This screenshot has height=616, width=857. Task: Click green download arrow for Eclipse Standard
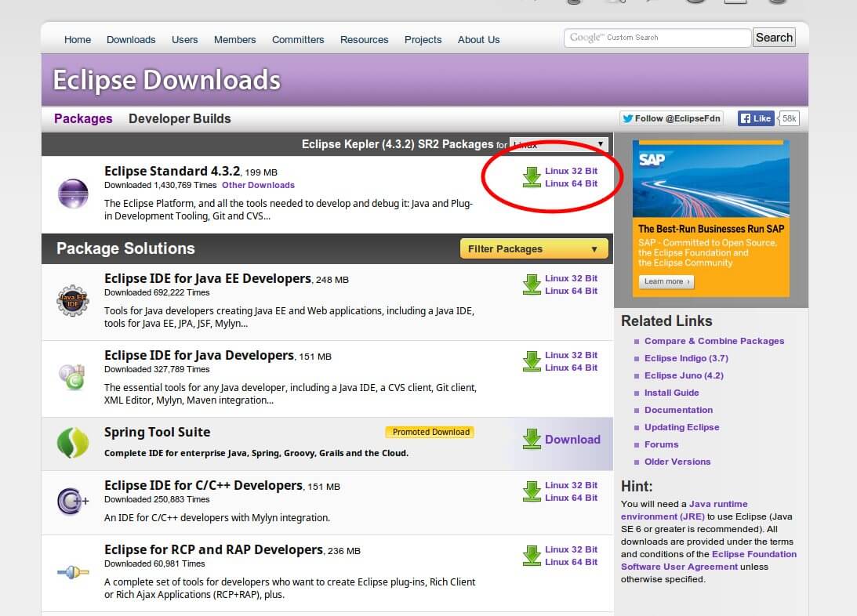pos(532,177)
